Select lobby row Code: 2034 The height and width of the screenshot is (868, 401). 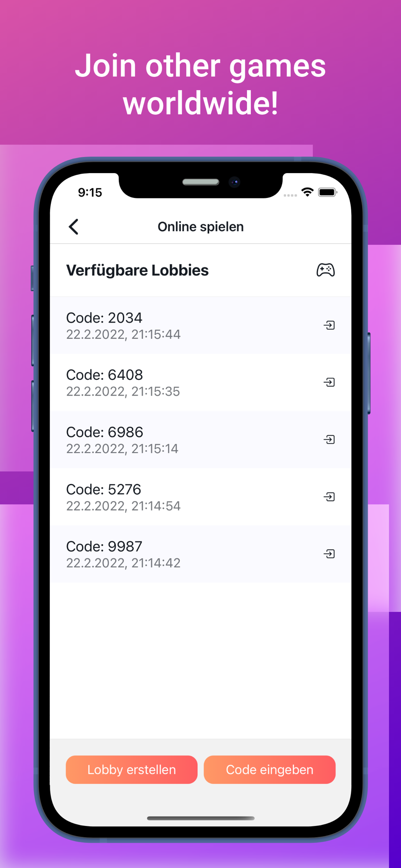point(200,325)
